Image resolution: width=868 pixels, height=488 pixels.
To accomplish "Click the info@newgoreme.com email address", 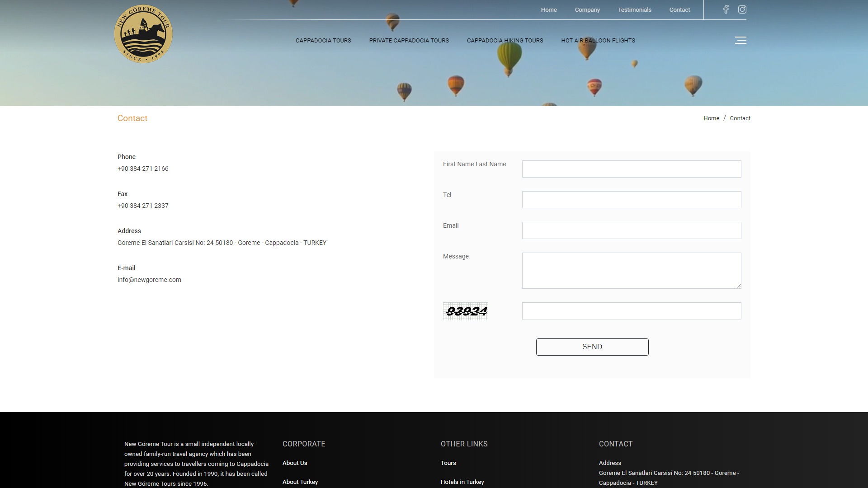I will (x=149, y=280).
